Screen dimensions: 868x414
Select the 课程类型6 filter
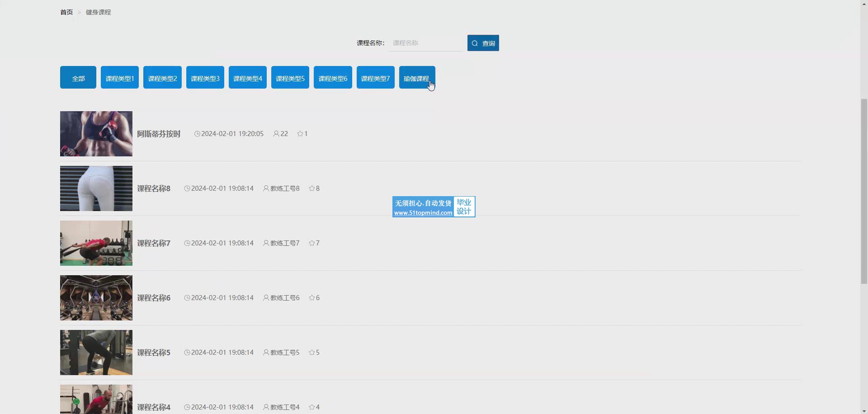point(333,77)
